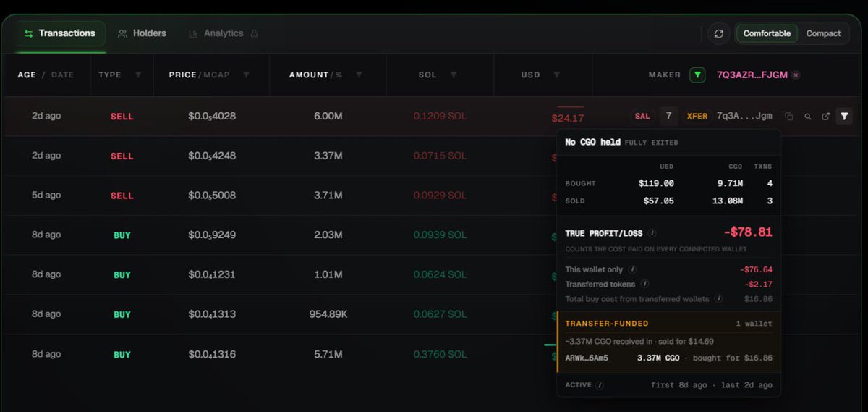The width and height of the screenshot is (868, 412).
Task: Open the SOL column filter
Action: (x=454, y=75)
